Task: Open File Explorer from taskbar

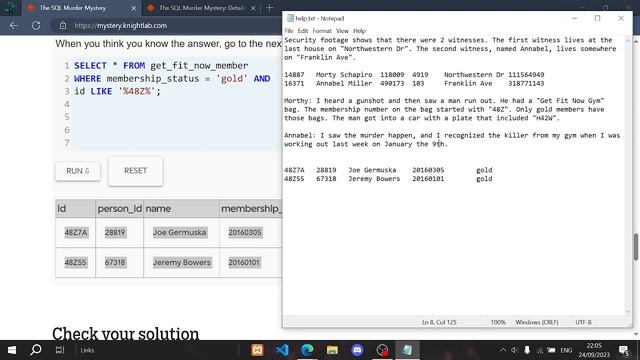Action: [332, 350]
